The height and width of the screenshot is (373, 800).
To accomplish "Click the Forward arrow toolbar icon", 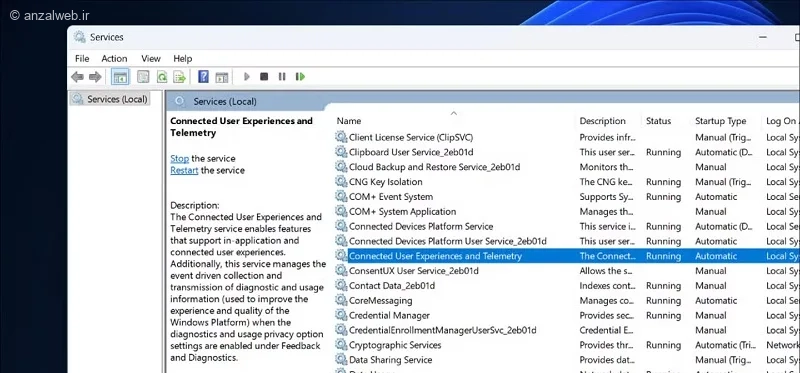I will tap(95, 77).
